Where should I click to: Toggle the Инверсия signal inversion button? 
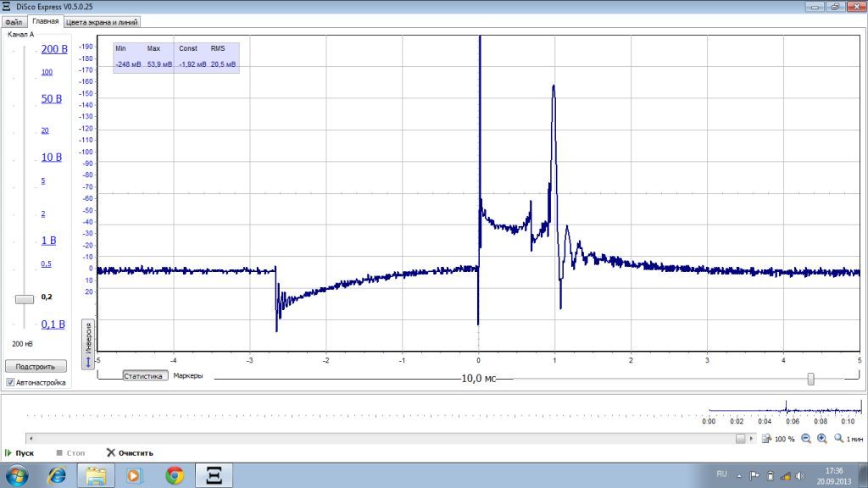pos(88,344)
